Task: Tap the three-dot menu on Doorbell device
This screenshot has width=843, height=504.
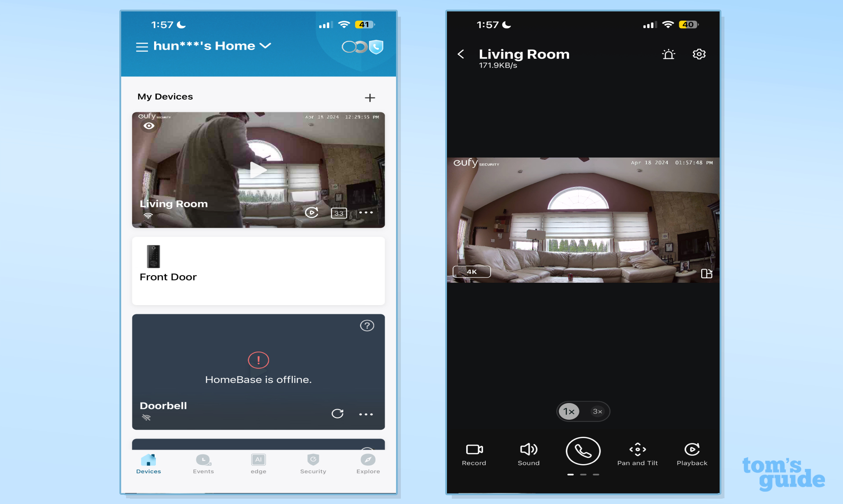Action: [365, 414]
